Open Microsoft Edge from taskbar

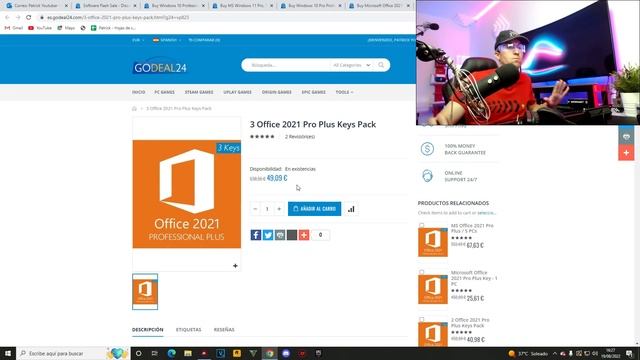click(171, 353)
